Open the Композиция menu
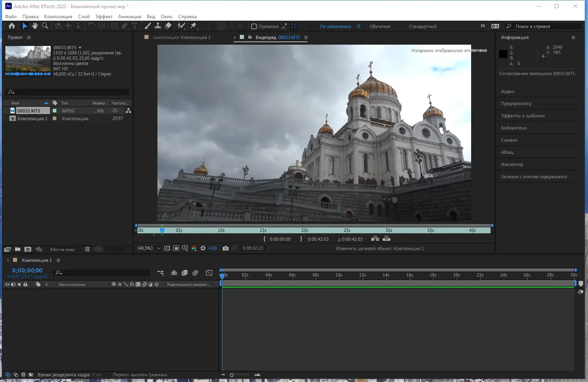 58,17
